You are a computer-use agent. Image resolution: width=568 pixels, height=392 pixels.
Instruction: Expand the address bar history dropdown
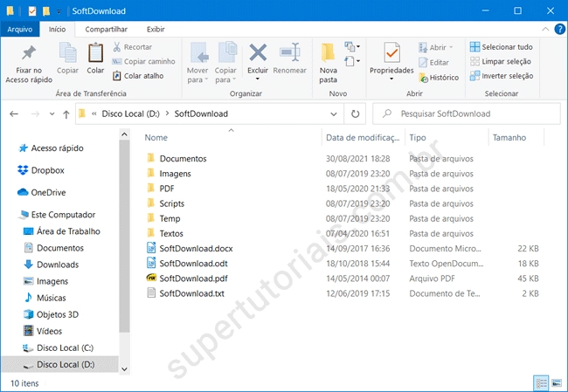tap(334, 113)
